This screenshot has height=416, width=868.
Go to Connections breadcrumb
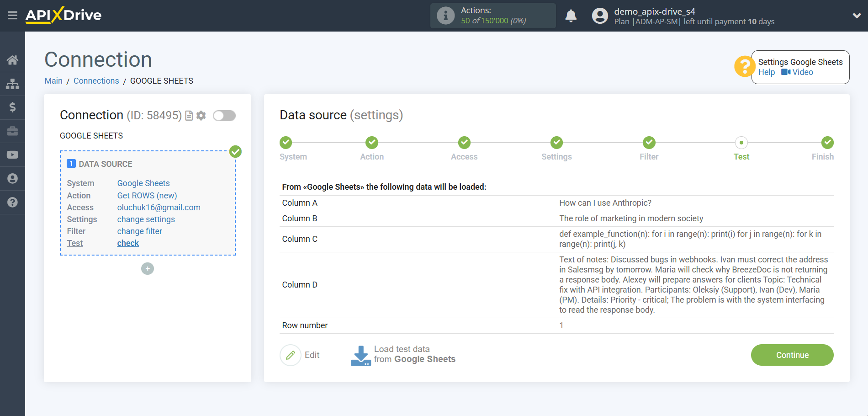96,81
